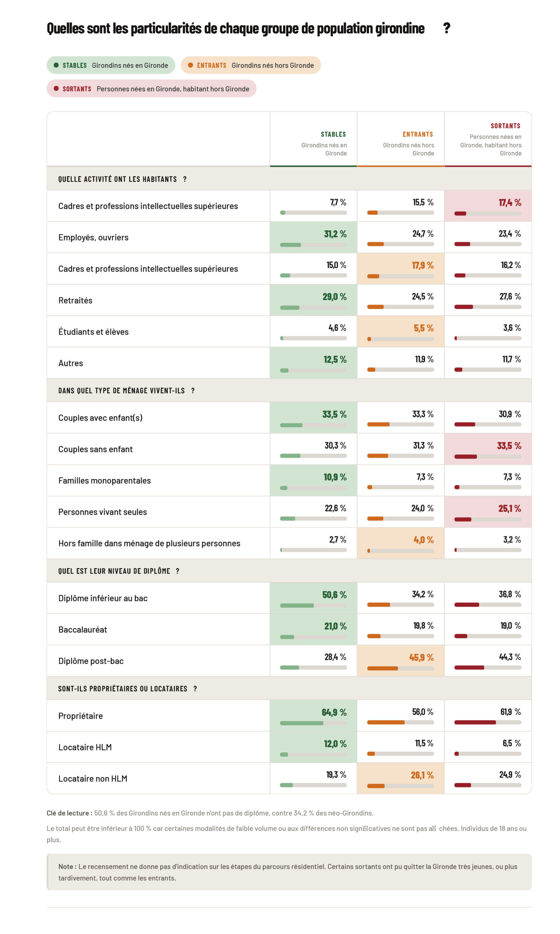Select the SORTANTS column header

click(x=488, y=139)
